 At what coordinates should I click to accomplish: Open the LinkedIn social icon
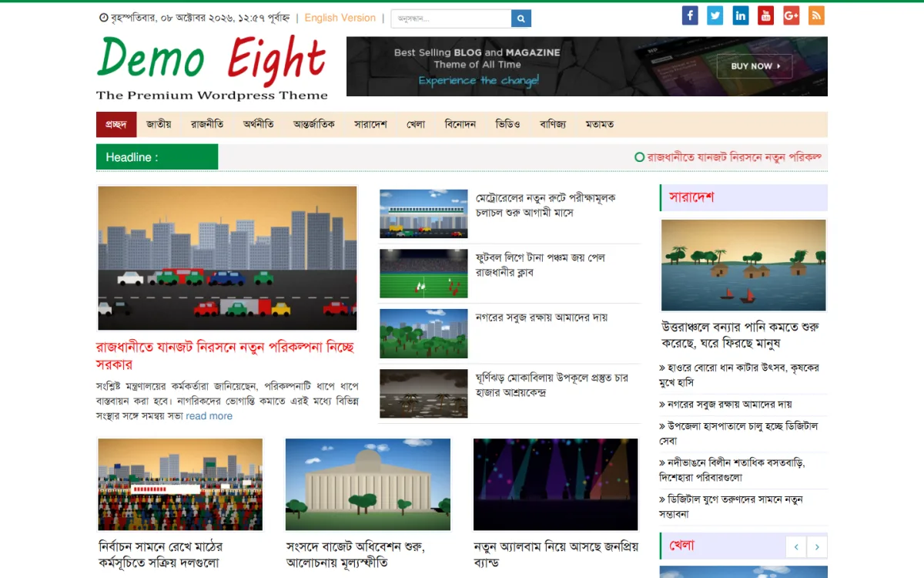(x=740, y=15)
